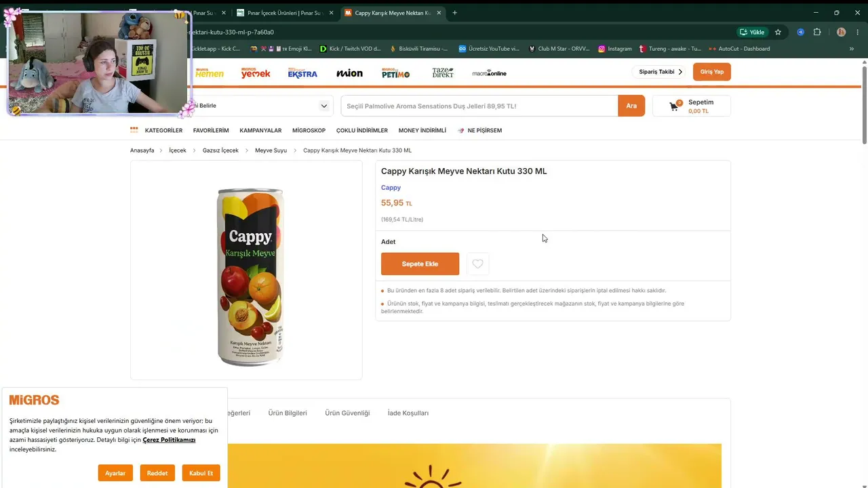868x488 pixels.
Task: Go to Taze Direkt logo
Action: 443,73
